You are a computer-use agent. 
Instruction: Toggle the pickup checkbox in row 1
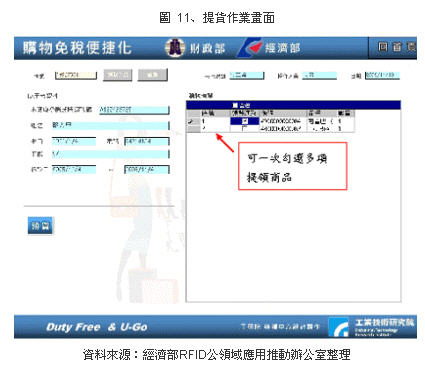pyautogui.click(x=245, y=121)
